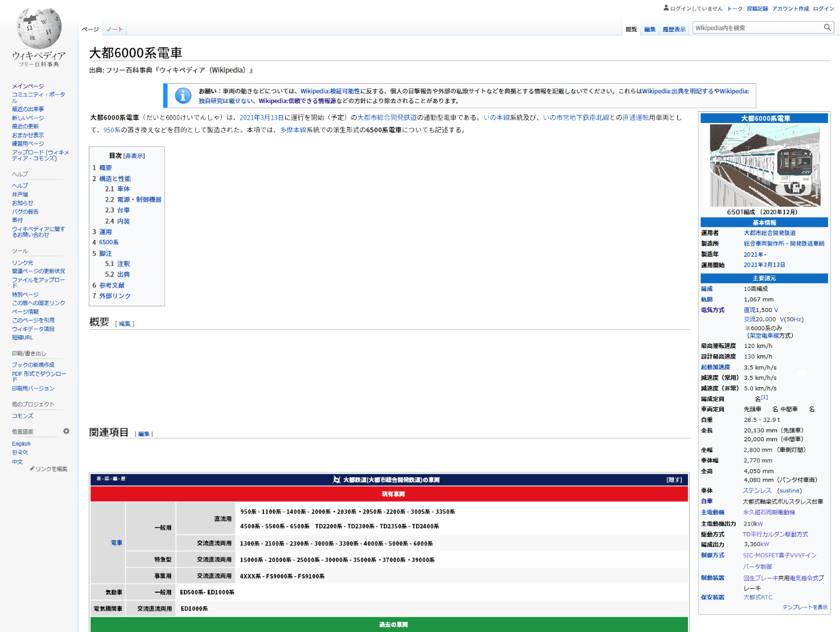Image resolution: width=840 pixels, height=632 pixels.
Task: Click the ログイン link at top right
Action: [x=823, y=9]
